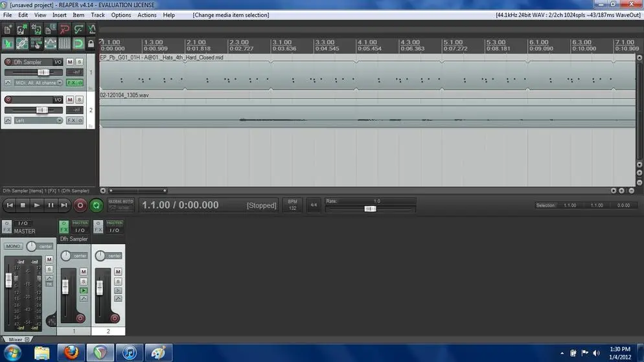Go to project start transport button
Image resolution: width=644 pixels, height=362 pixels.
10,205
